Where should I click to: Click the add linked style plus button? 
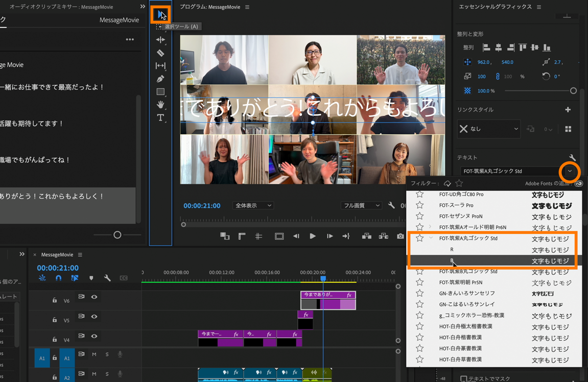pyautogui.click(x=568, y=110)
